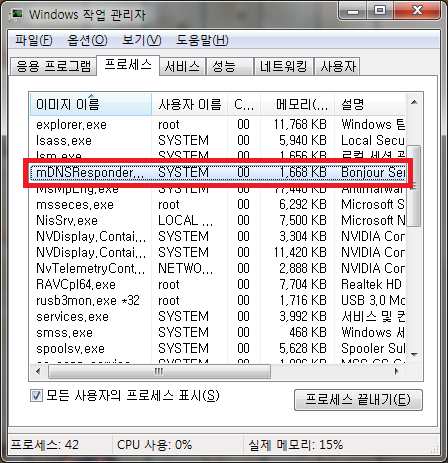
Task: Select NVDisplay.Contai row with 11,420 KB
Action: [218, 253]
